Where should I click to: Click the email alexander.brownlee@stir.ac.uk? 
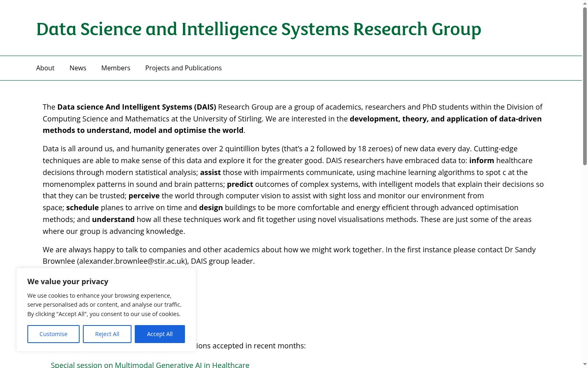(x=133, y=261)
